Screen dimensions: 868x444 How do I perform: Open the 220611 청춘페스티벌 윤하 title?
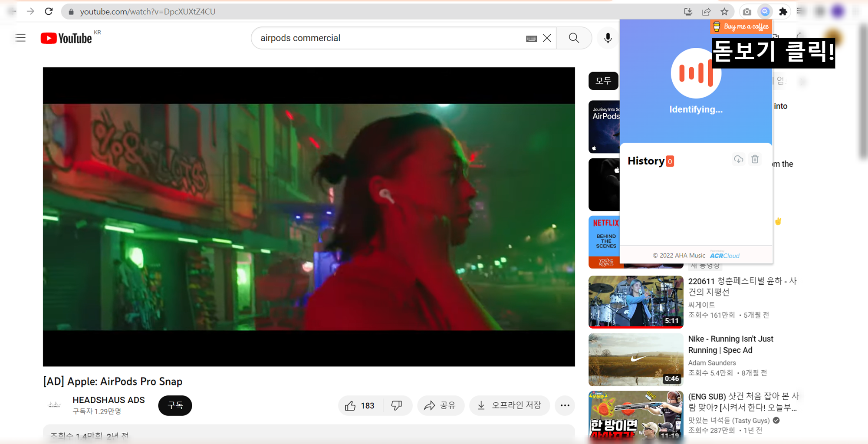[x=742, y=286]
